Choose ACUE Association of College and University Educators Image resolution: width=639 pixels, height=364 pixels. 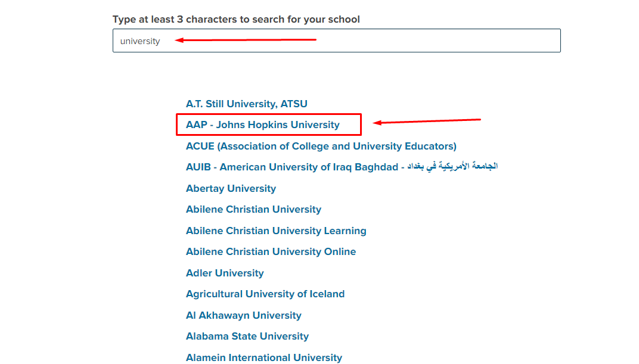click(321, 146)
